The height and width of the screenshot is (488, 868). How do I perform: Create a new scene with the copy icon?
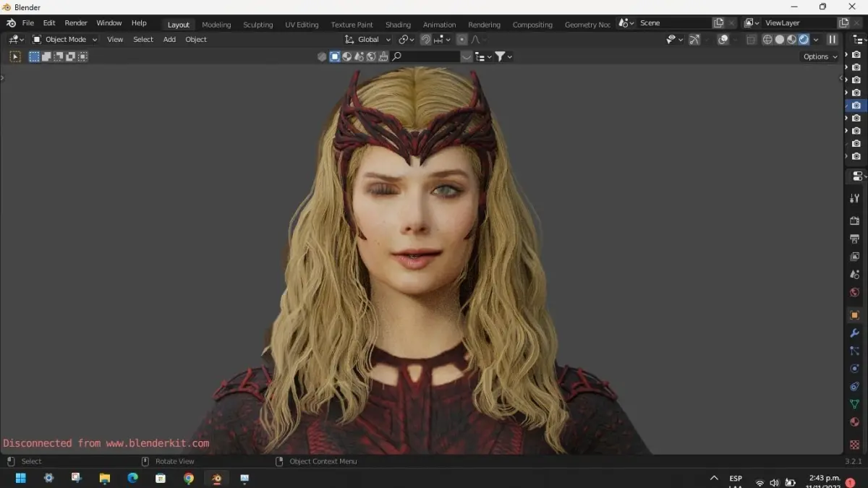pyautogui.click(x=718, y=23)
